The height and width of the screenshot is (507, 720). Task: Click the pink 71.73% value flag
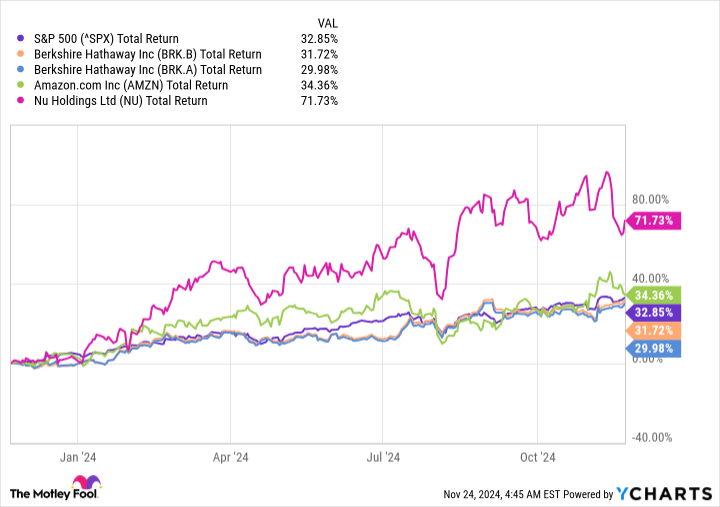(653, 221)
